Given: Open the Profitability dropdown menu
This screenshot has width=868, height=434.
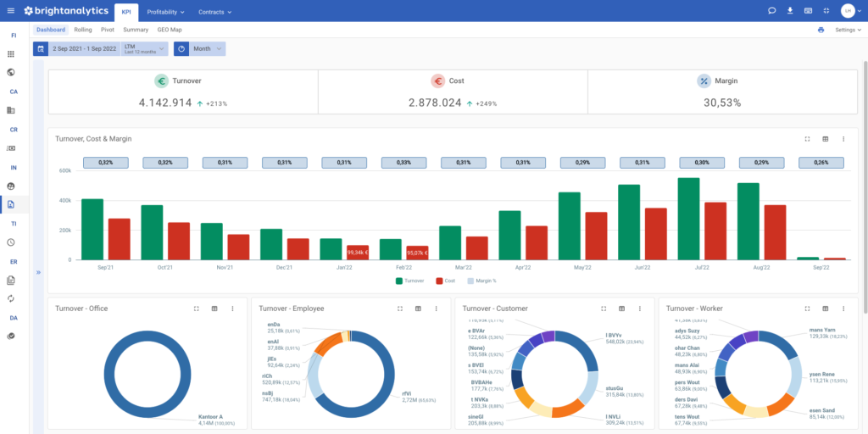Looking at the screenshot, I should pos(165,12).
